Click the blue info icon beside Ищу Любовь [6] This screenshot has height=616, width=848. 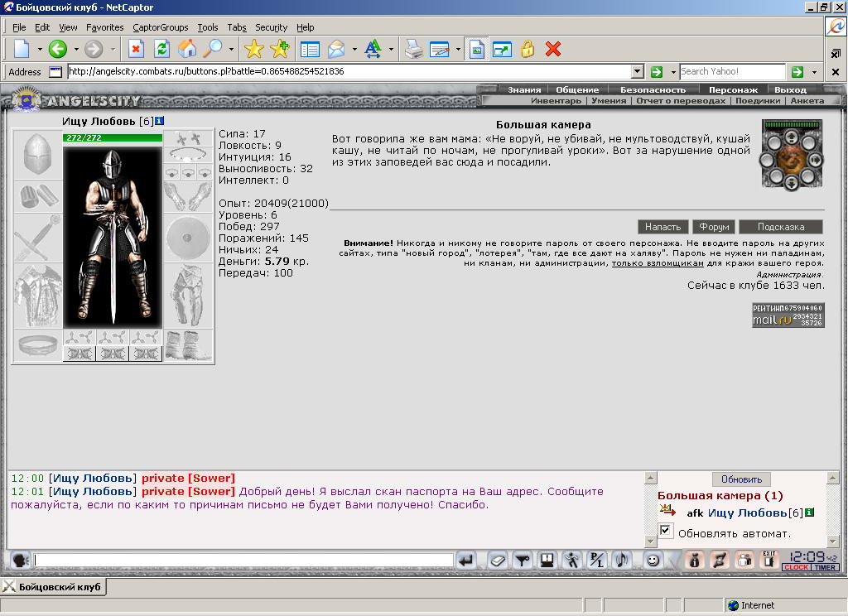[160, 121]
